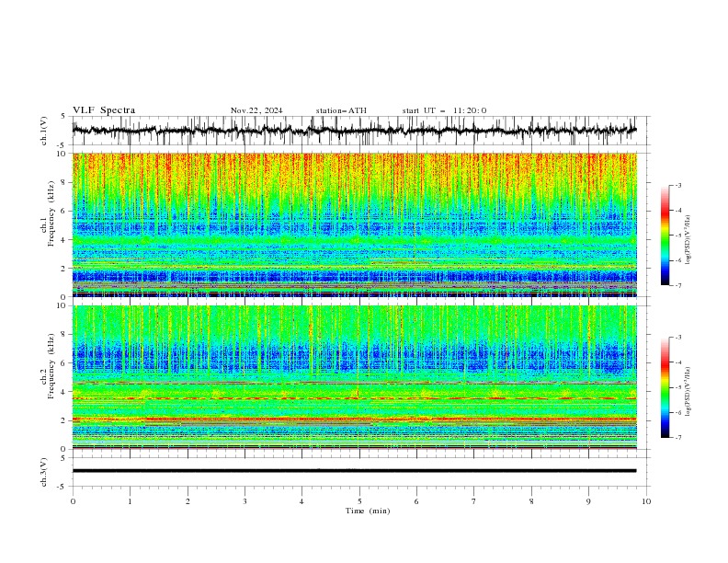This screenshot has height=563, width=728.
Task: Click the ch.1 color scale bar
Action: click(x=665, y=236)
